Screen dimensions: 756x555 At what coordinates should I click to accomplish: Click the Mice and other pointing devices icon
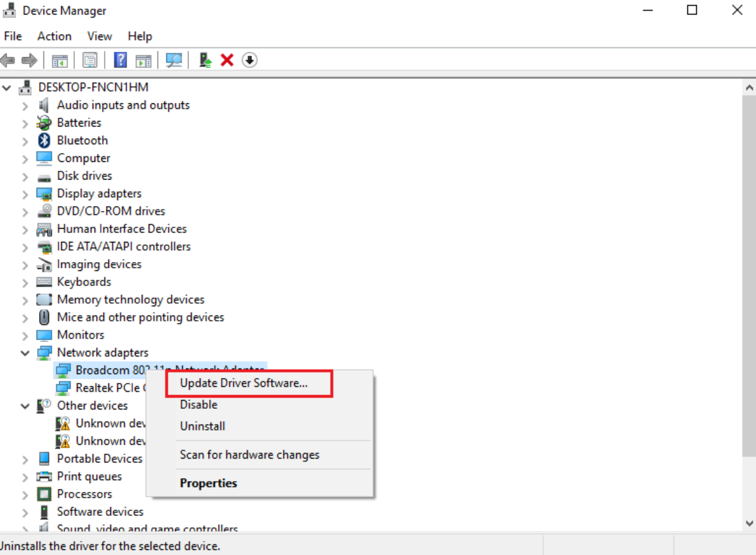click(x=44, y=317)
